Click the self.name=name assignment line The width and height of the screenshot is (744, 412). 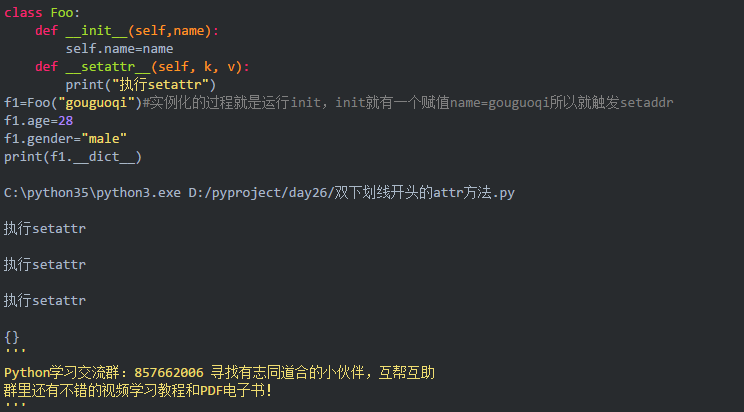tap(119, 48)
